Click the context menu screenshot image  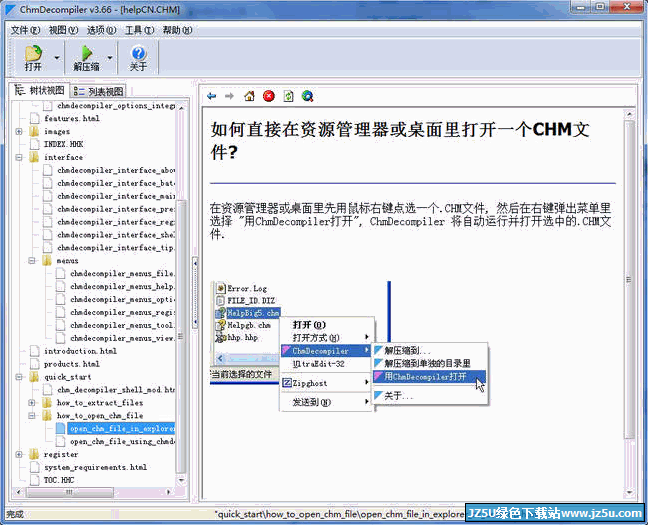click(x=350, y=346)
